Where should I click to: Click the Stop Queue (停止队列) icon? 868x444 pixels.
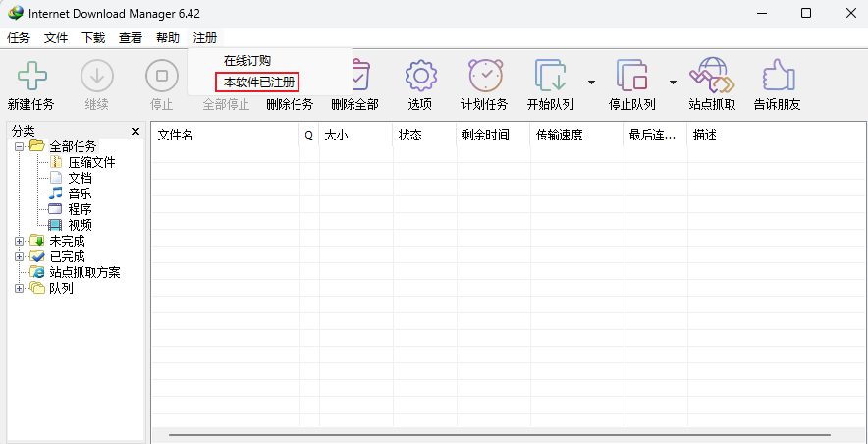tap(631, 76)
